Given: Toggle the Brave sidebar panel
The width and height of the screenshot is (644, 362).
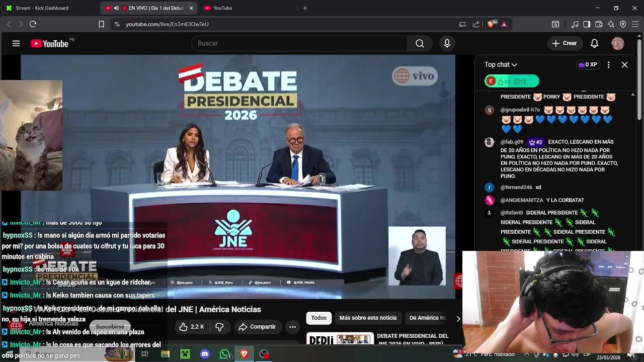Looking at the screenshot, I should coord(587,24).
